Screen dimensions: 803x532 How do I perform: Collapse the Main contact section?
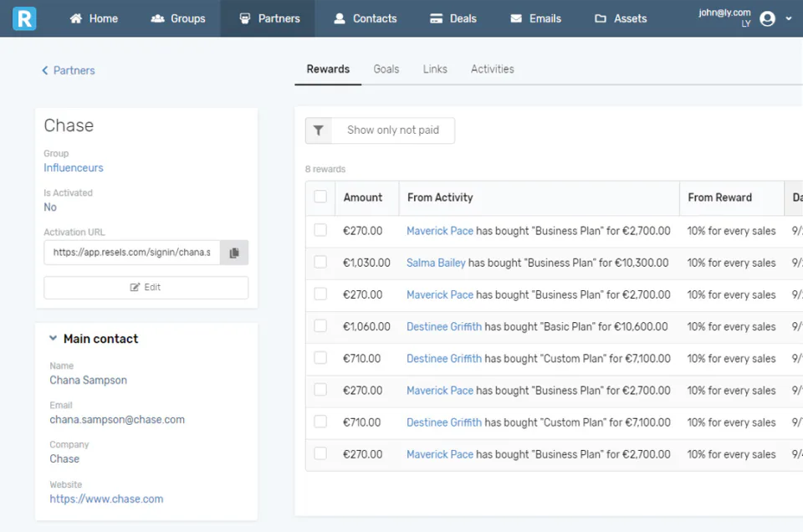[54, 339]
